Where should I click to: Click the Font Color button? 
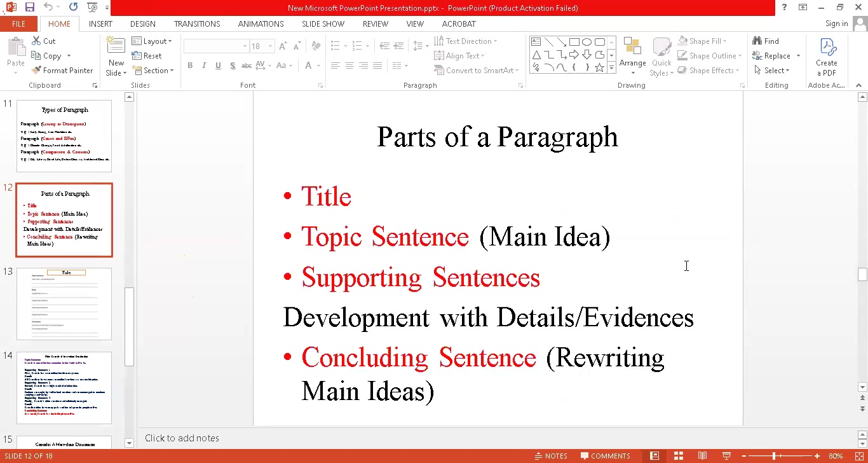click(309, 66)
